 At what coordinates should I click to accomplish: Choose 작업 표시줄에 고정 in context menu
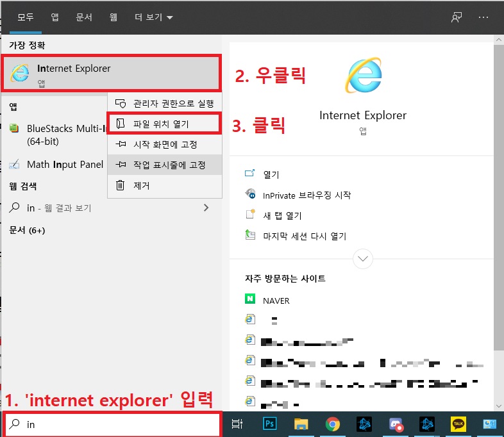(x=165, y=165)
